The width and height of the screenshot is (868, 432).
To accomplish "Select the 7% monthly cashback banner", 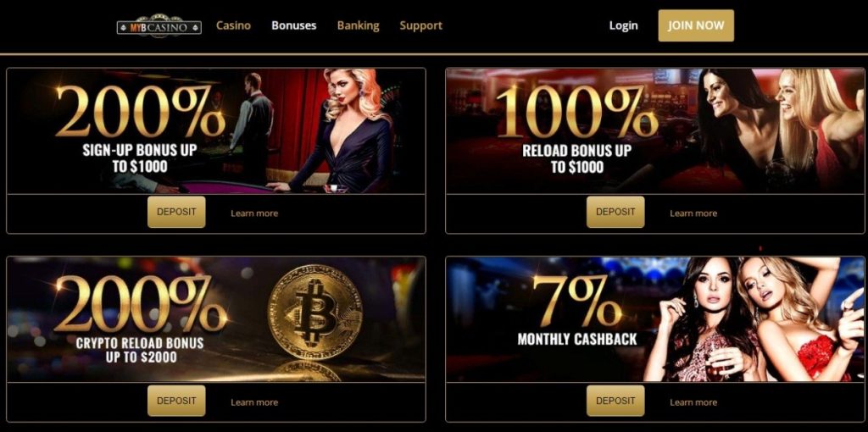I will point(655,319).
